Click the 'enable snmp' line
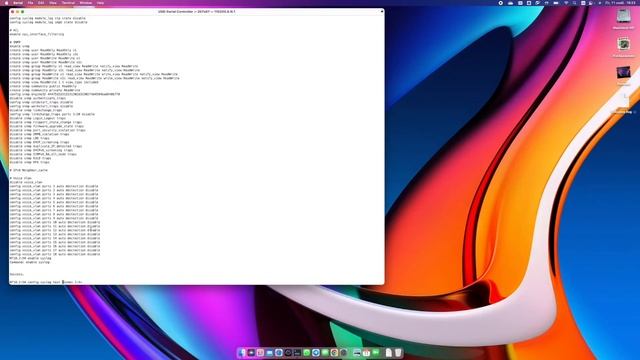The width and height of the screenshot is (640, 360). 20,46
